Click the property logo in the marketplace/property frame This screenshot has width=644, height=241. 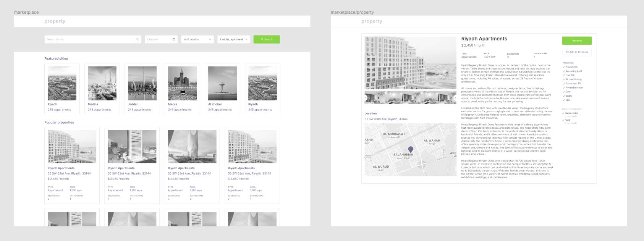coord(372,21)
